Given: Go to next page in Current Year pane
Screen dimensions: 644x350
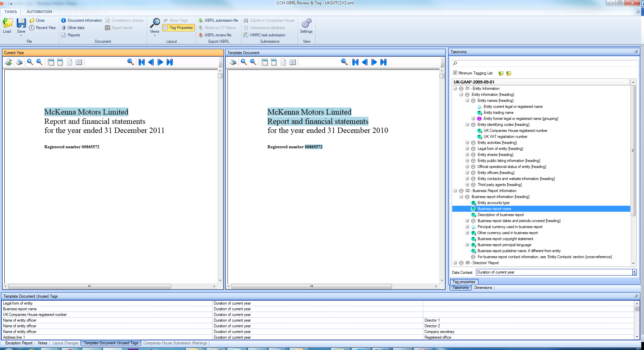Looking at the screenshot, I should tap(160, 62).
